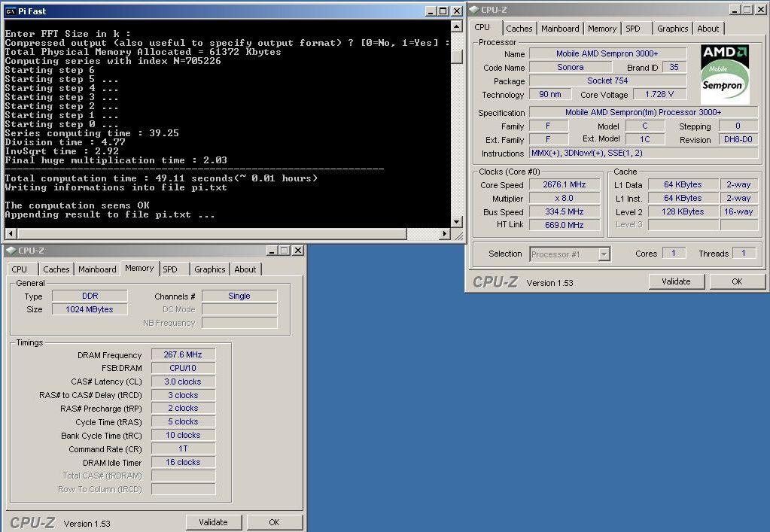Click the Channels # value 'Single'

click(239, 296)
